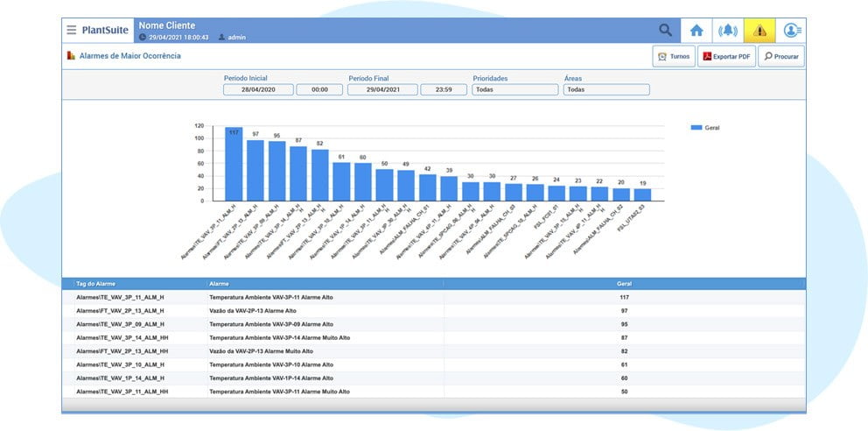868x431 pixels.
Task: Select row Alarmes\TE_VAV_1P_14_ALM_H
Action: coord(433,378)
